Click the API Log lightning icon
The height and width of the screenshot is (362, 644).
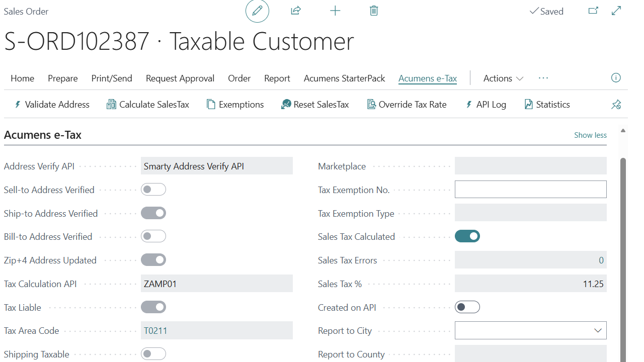[469, 105]
